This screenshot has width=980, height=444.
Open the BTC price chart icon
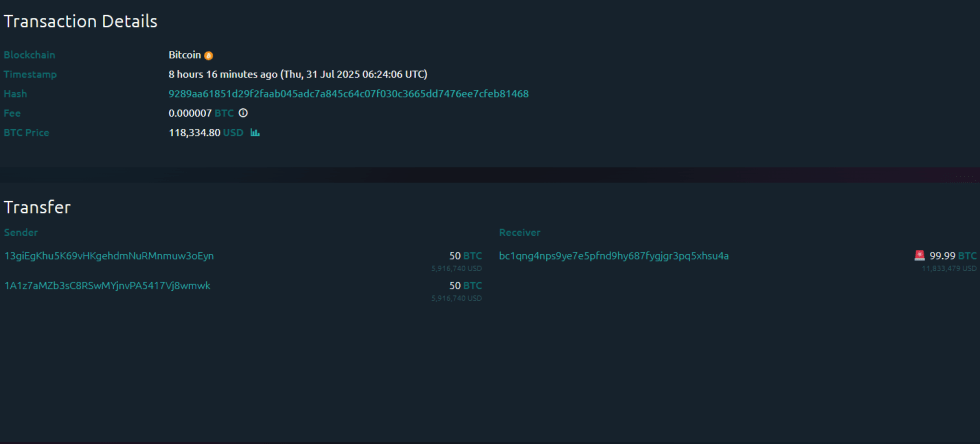point(255,132)
